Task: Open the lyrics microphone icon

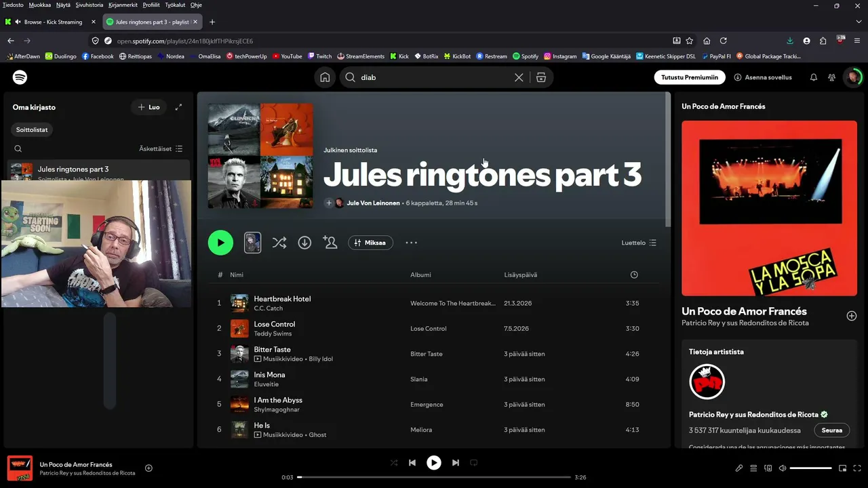Action: coord(739,468)
